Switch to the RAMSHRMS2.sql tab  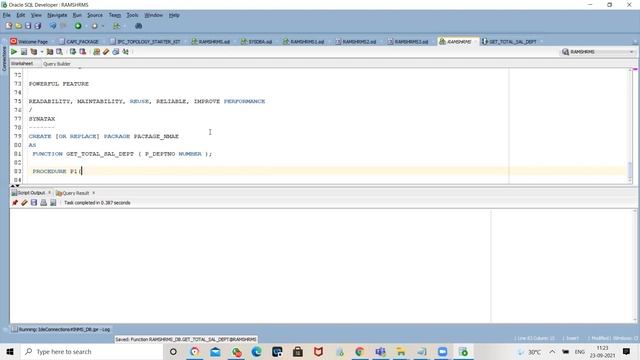point(356,42)
